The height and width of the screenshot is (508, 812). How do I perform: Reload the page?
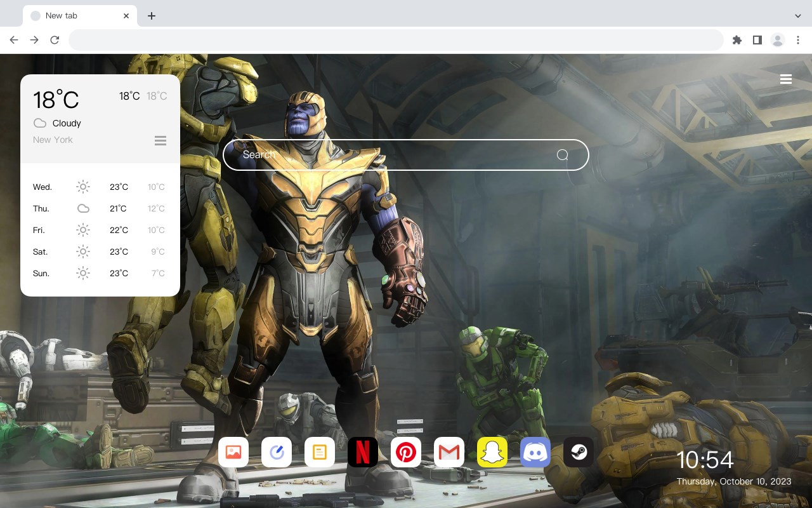(x=55, y=40)
